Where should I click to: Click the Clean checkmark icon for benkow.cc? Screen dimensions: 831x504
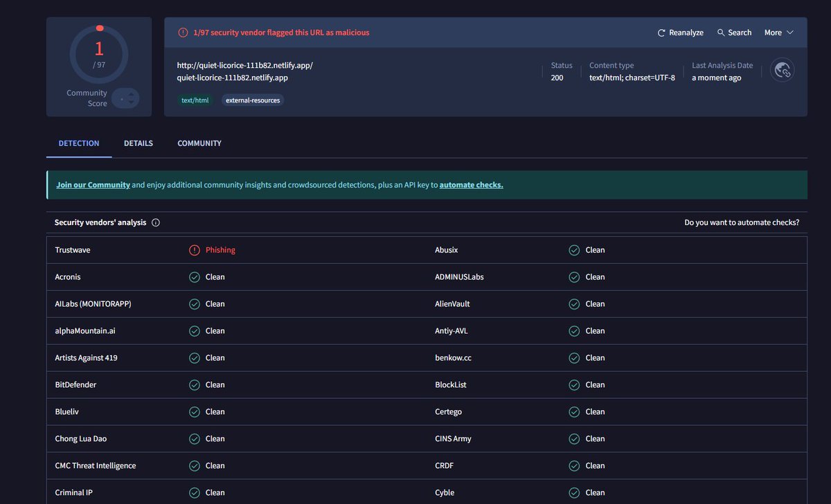tap(574, 358)
